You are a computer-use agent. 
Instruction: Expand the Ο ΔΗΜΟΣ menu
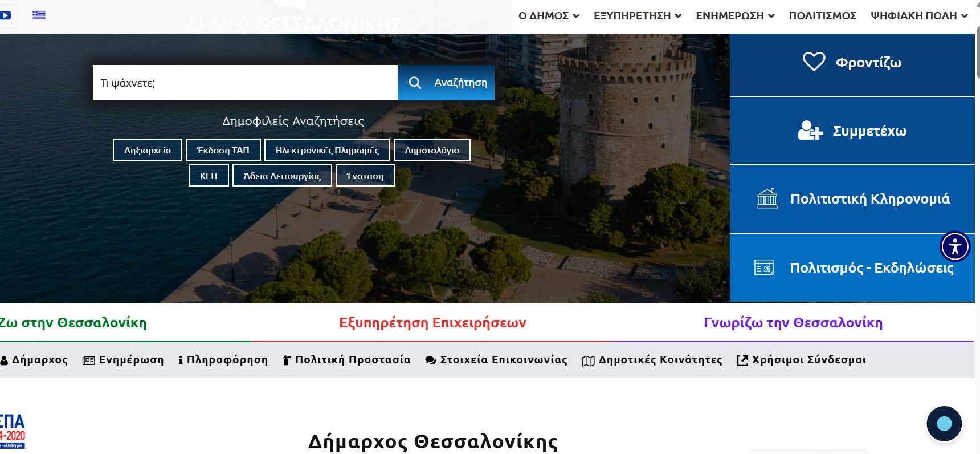tap(549, 16)
